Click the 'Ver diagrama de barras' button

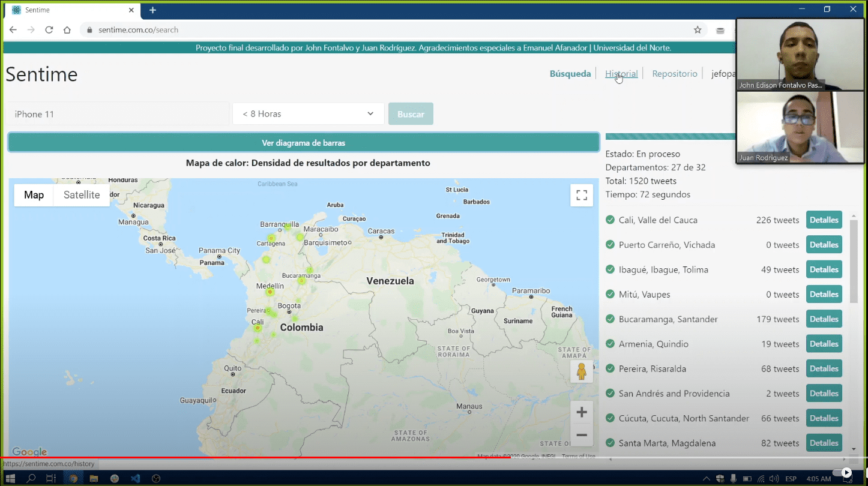click(303, 143)
